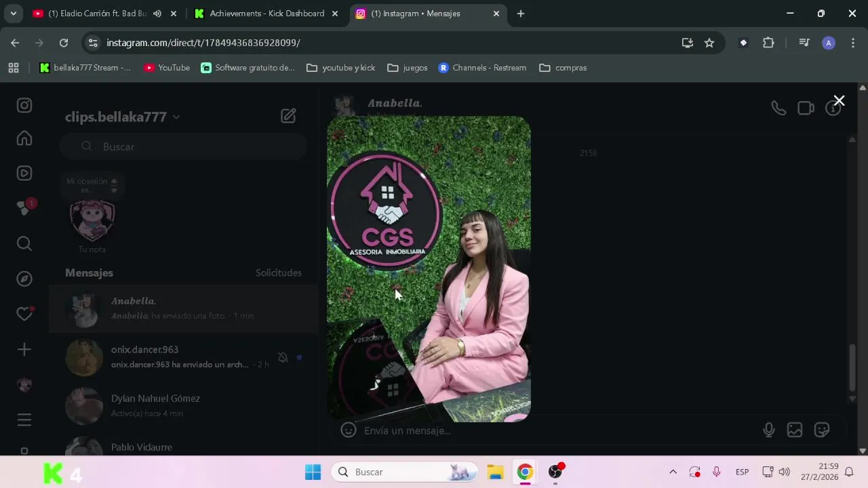Image resolution: width=868 pixels, height=488 pixels.
Task: Open the onix.dancer.963 conversation
Action: 183,357
